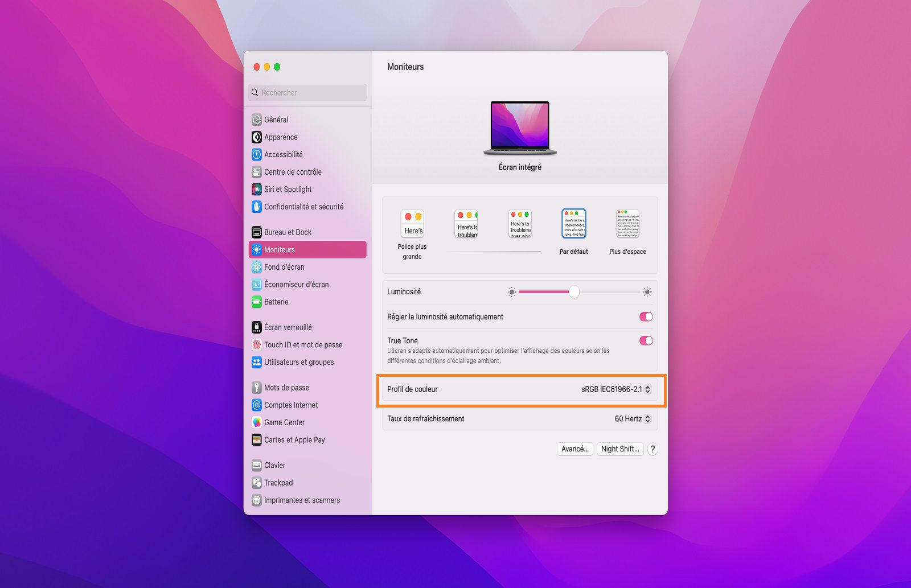Image resolution: width=911 pixels, height=588 pixels.
Task: Click the Cartes et Apple Pay icon
Action: [x=257, y=440]
